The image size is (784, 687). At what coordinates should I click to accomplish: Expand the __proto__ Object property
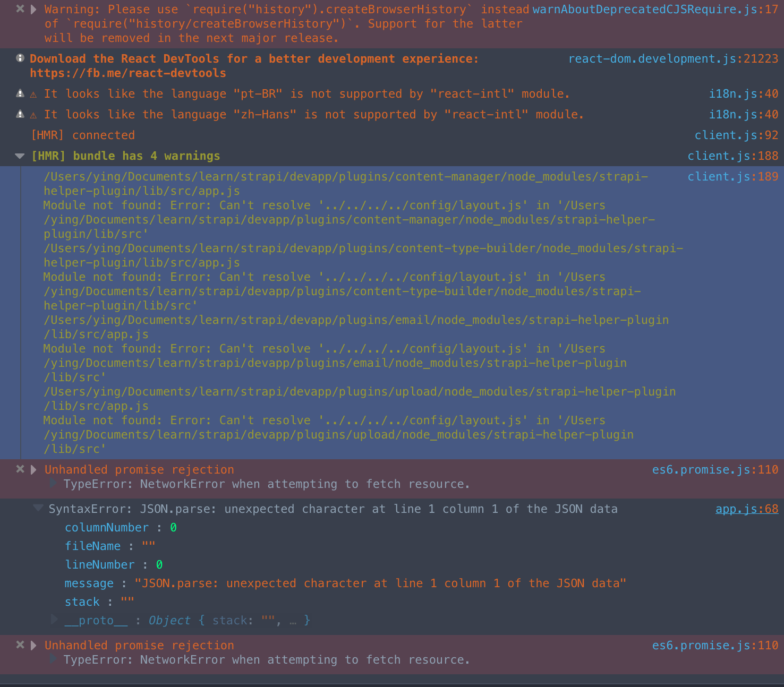[x=54, y=619]
